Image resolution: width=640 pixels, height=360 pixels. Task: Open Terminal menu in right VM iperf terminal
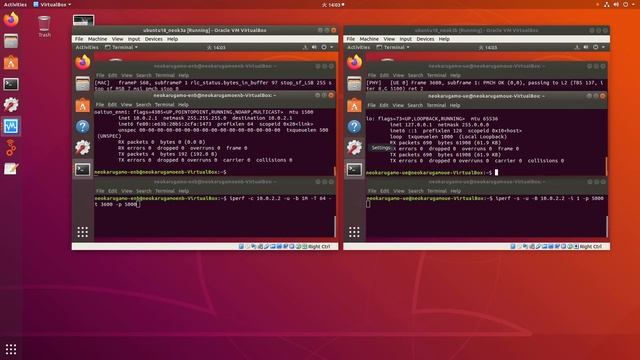(437, 191)
